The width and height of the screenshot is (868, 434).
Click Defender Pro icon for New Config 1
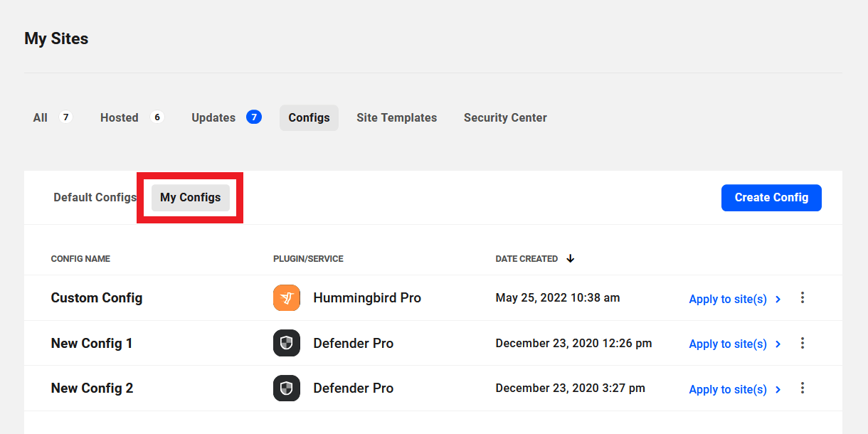coord(287,343)
